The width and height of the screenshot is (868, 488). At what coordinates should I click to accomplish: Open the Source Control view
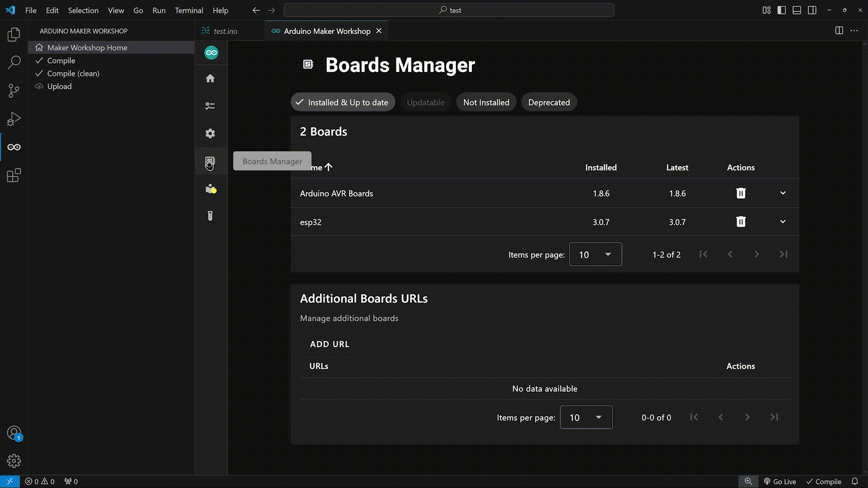[x=14, y=91]
